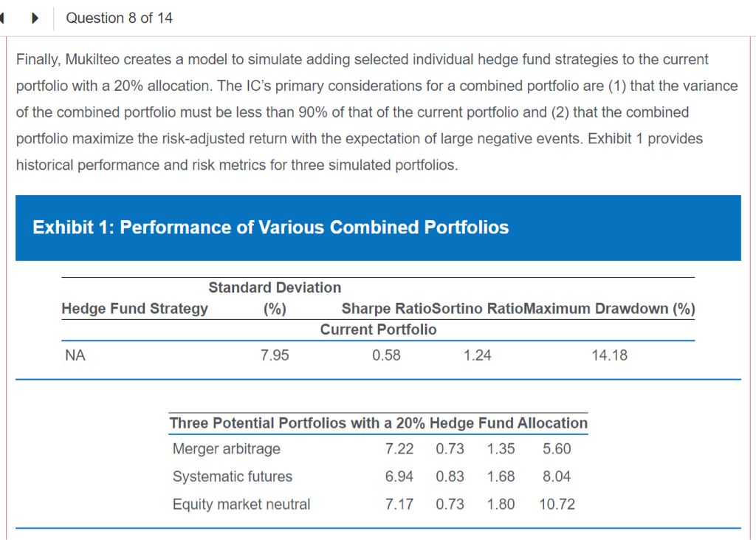The image size is (756, 540).
Task: Click the "Three Potential Portfolios" table heading
Action: point(378,423)
